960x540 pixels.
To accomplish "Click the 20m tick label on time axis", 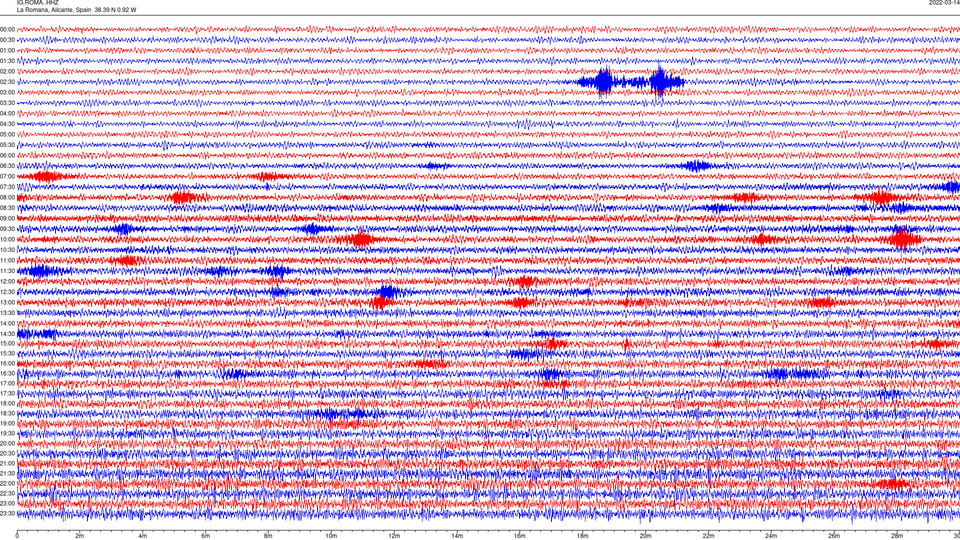I will coord(645,536).
